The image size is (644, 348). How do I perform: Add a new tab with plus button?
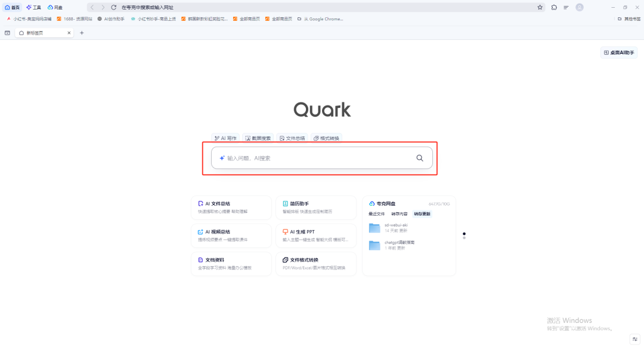point(82,33)
